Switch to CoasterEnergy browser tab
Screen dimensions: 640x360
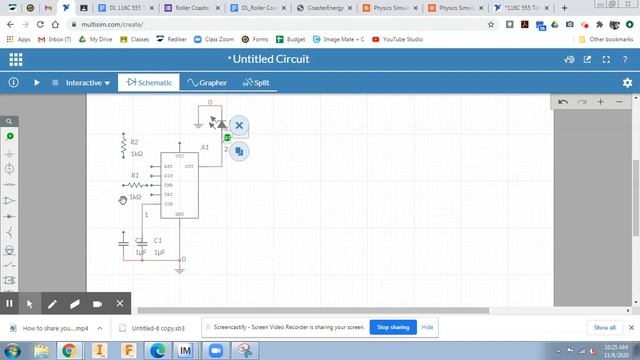click(325, 8)
